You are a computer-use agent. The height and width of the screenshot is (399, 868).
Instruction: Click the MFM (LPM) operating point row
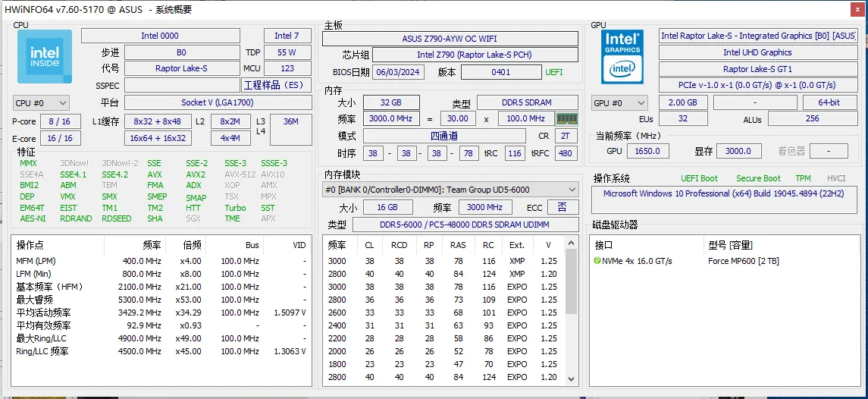pos(161,261)
